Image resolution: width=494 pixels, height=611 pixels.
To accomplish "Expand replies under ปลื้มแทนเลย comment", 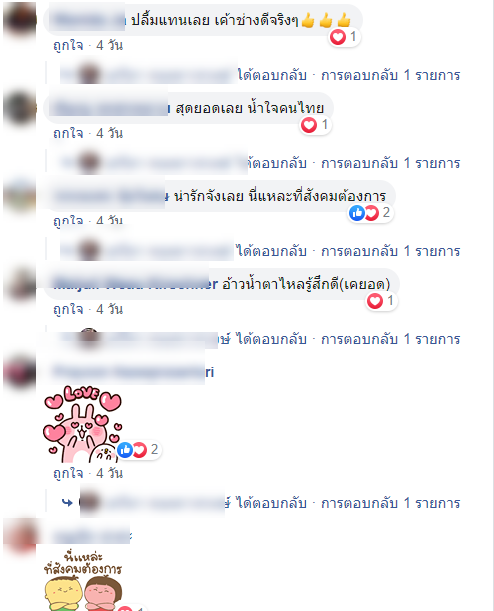I will point(390,75).
